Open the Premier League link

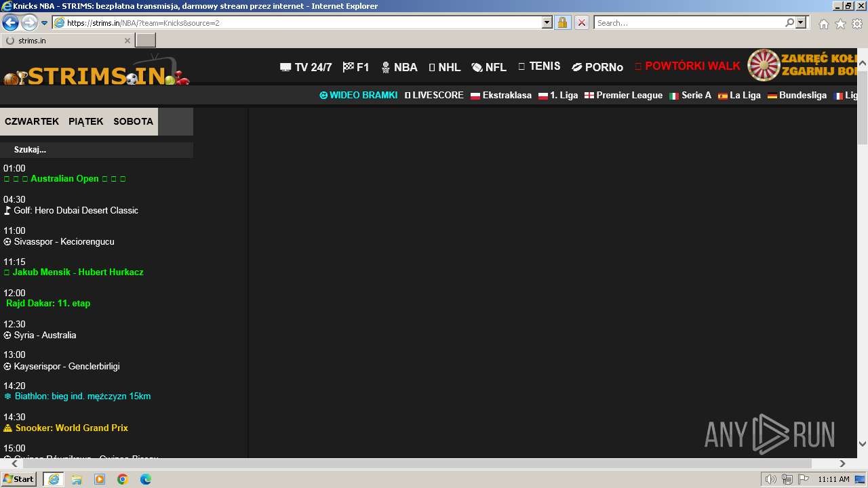pos(623,96)
